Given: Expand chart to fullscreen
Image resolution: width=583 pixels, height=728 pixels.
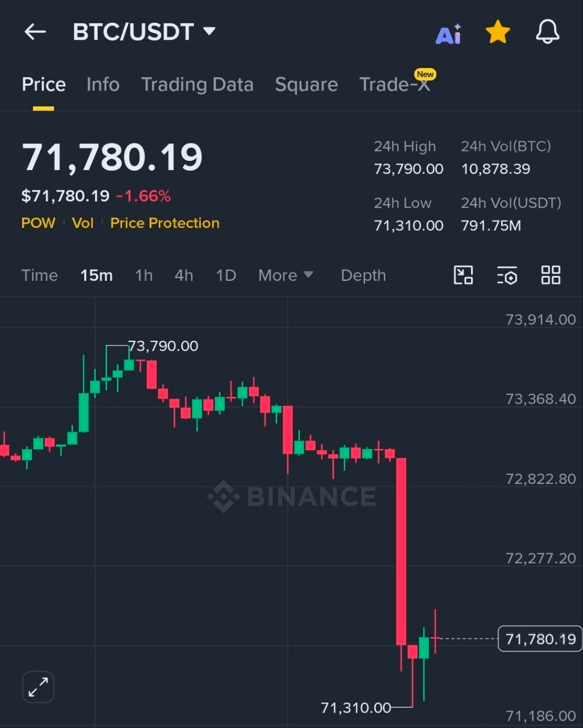Looking at the screenshot, I should pos(38,687).
